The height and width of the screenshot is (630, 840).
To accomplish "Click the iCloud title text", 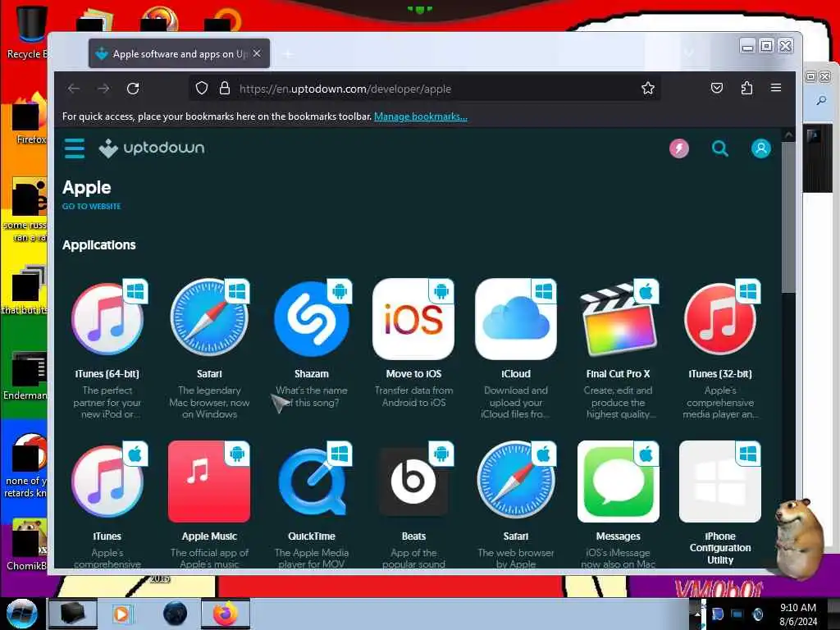I will (x=516, y=374).
